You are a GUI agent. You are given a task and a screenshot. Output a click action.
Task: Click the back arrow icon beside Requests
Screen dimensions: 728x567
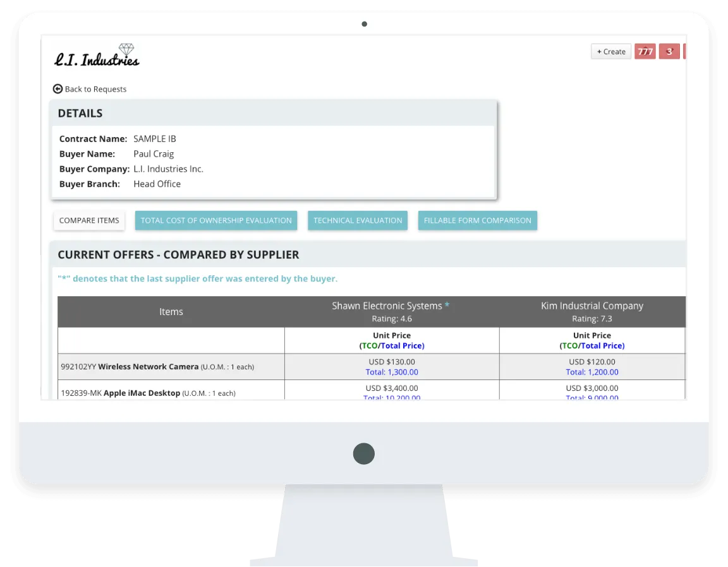58,88
